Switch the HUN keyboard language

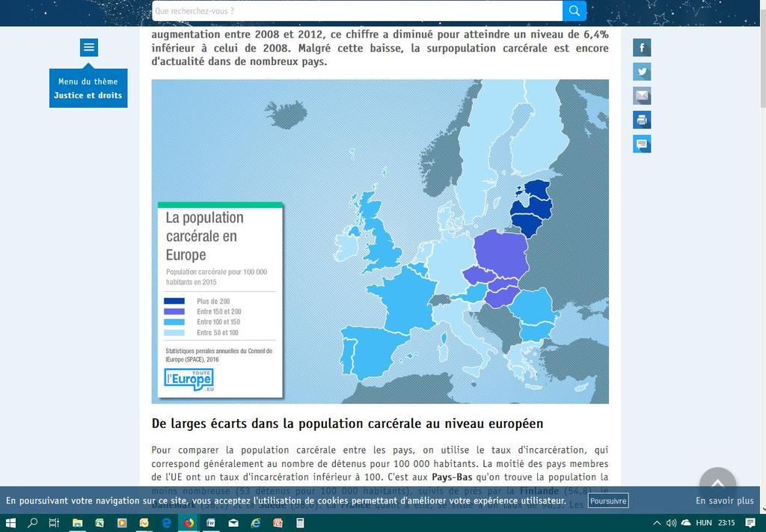pyautogui.click(x=704, y=523)
